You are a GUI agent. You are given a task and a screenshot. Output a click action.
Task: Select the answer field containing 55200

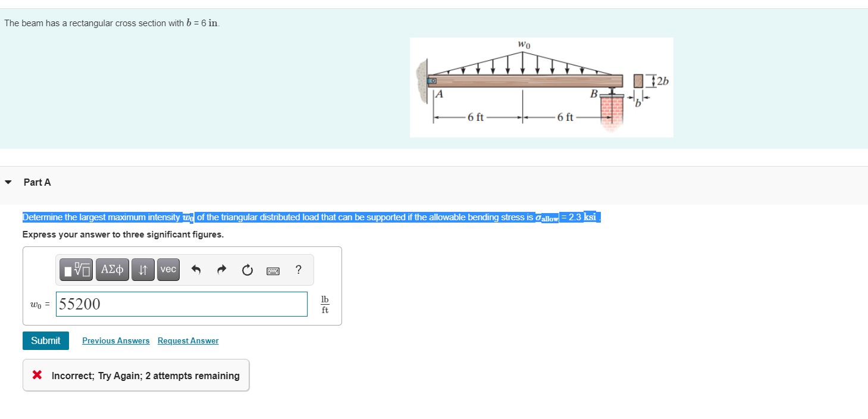click(181, 304)
